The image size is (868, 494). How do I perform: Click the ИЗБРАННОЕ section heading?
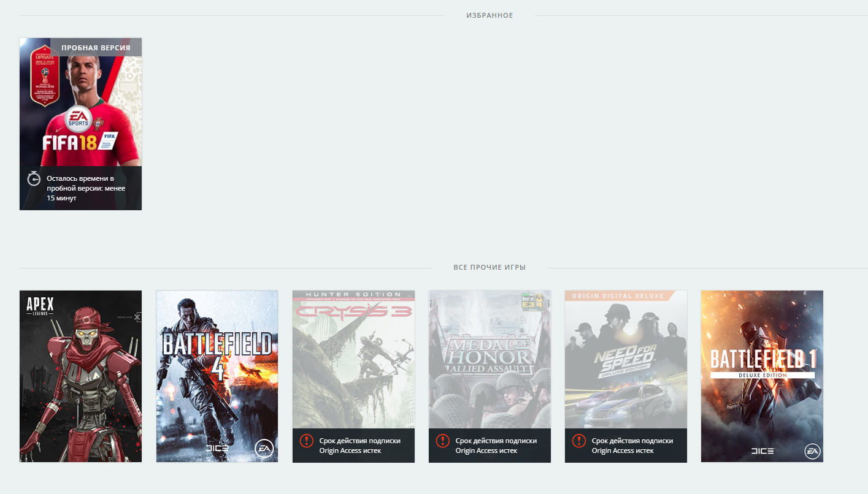click(x=490, y=15)
